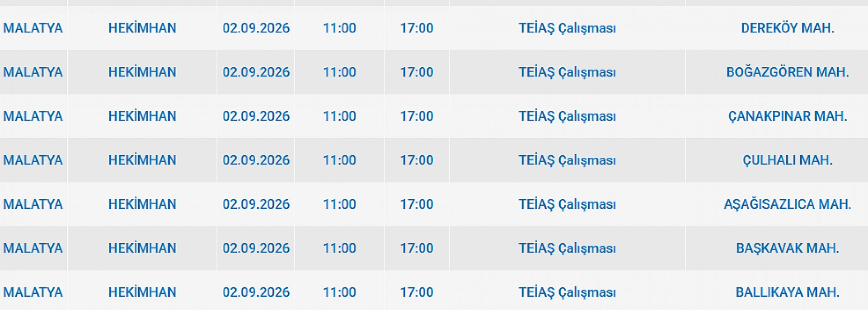Click BALLIKAYA MAH. neighborhood text
The height and width of the screenshot is (310, 868).
tap(788, 292)
